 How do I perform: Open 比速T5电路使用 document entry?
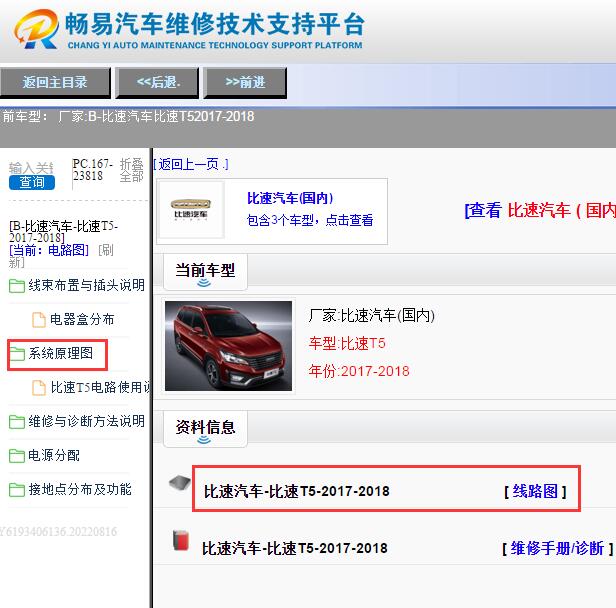100,387
